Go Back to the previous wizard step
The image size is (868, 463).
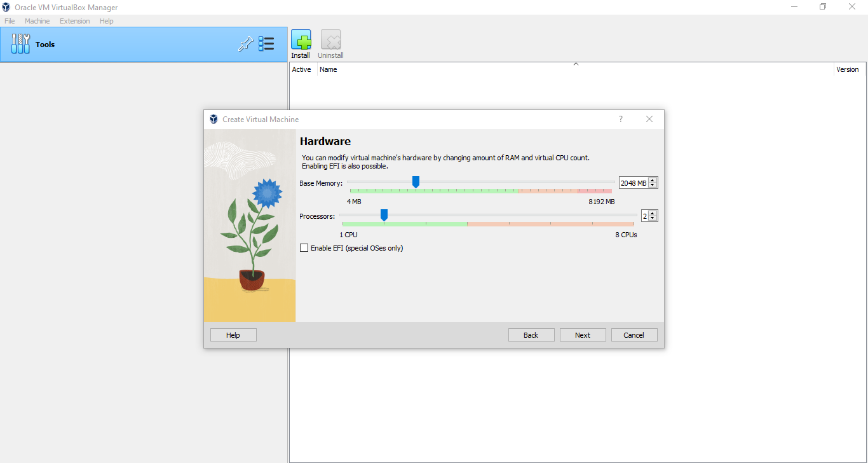point(531,335)
